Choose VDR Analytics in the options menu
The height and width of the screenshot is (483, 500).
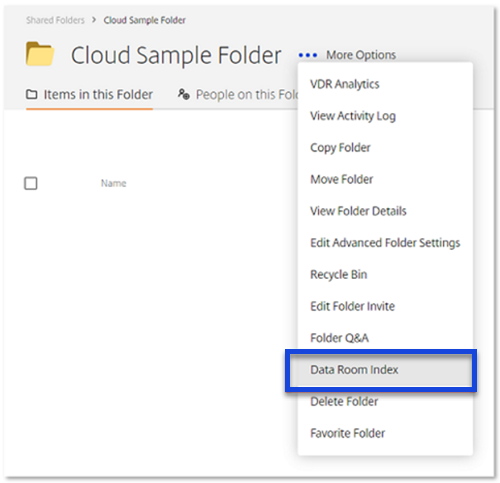[x=345, y=84]
